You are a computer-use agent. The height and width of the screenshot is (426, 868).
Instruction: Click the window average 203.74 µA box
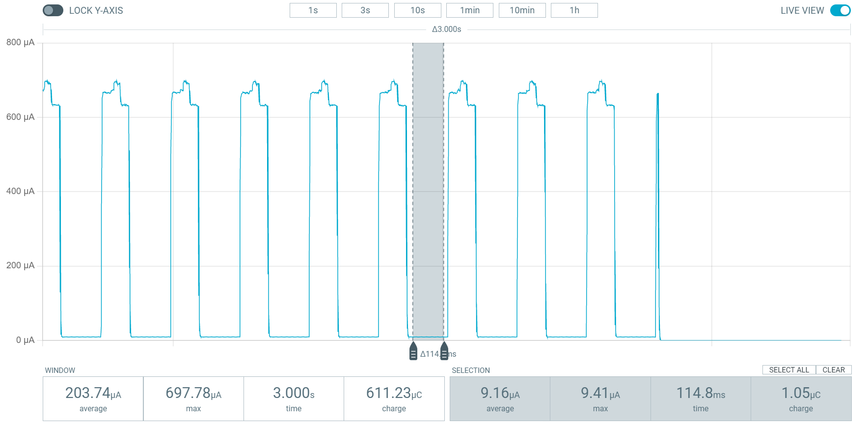click(x=93, y=398)
